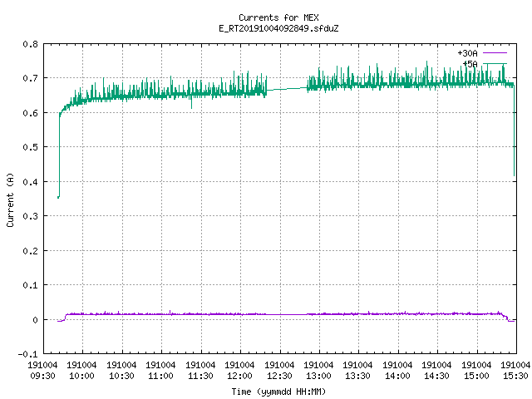Screen dimensions: 532x399
Task: Click the +30A legend label
Action: pos(467,53)
